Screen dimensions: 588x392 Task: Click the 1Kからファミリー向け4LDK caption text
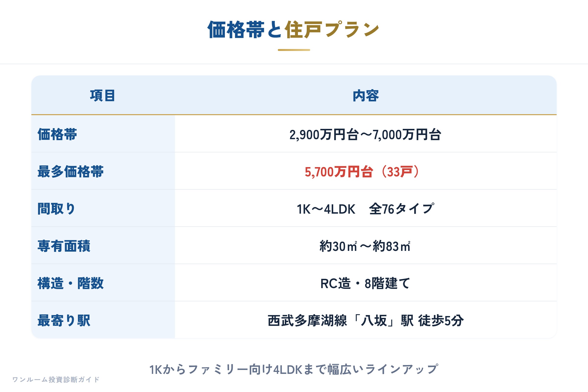[x=294, y=369]
